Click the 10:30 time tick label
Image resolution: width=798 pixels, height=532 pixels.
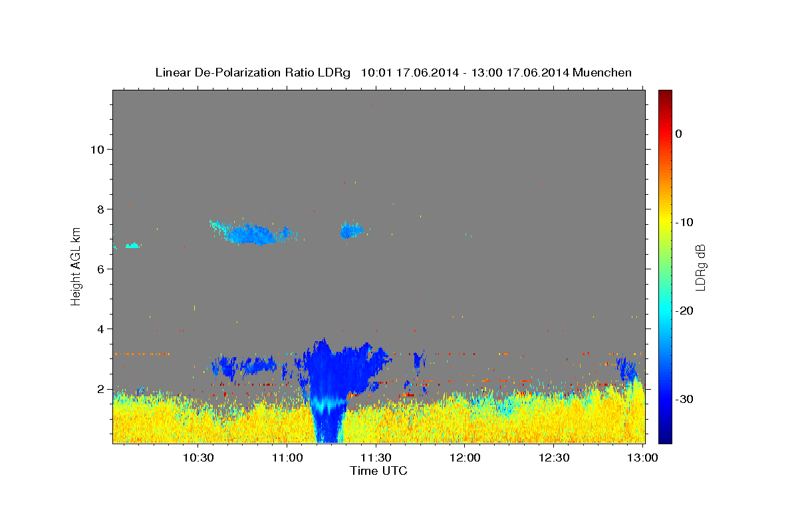pos(198,458)
